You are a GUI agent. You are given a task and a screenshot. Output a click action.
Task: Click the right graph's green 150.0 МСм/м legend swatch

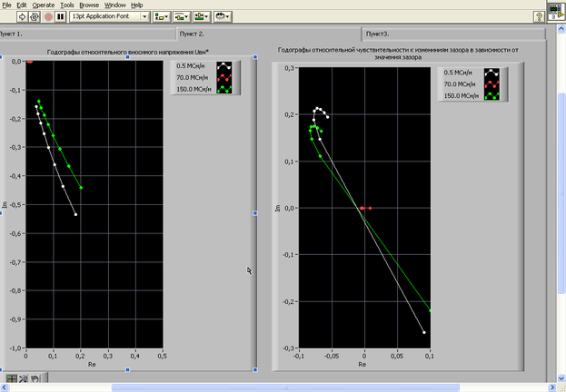(x=492, y=95)
